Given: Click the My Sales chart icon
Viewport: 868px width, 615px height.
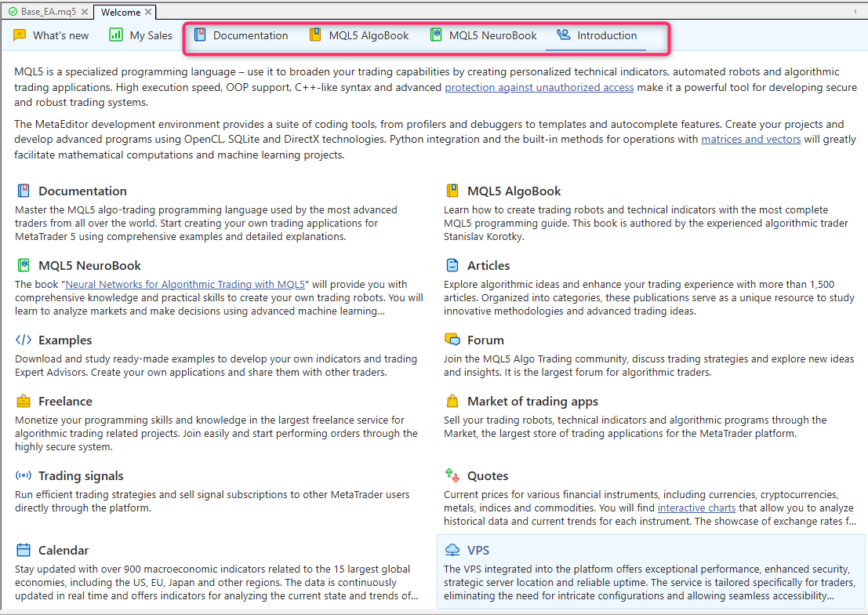Looking at the screenshot, I should click(x=116, y=35).
